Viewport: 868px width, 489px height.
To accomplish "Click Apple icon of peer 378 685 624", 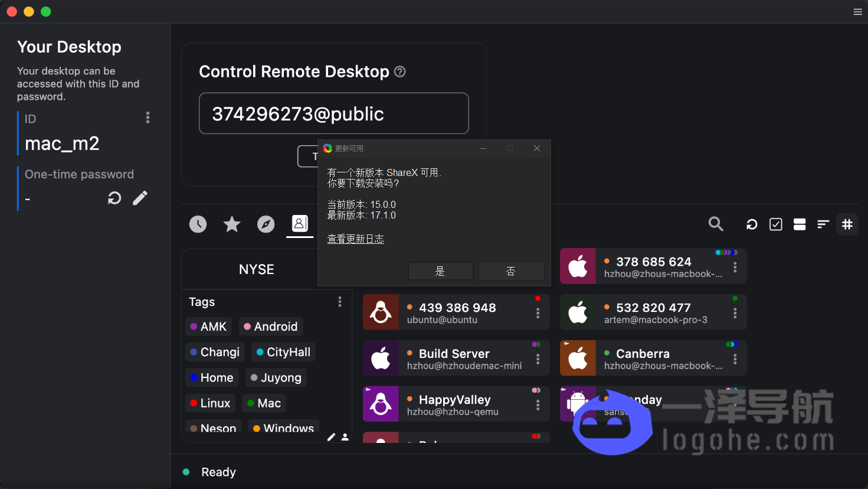I will [578, 266].
